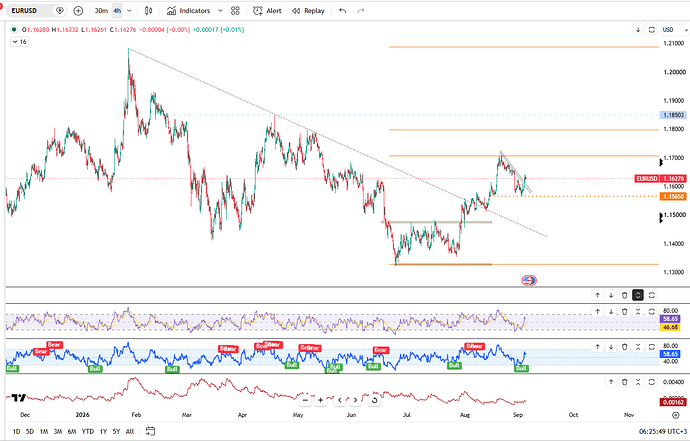Click the compare or add symbol plus icon
This screenshot has width=690, height=441.
click(x=78, y=11)
